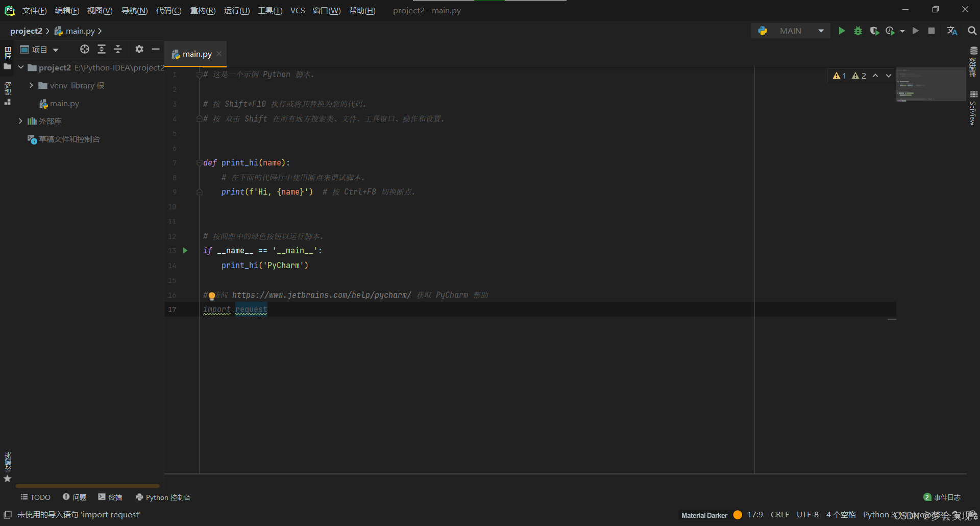Open project panel settings gear

click(x=139, y=49)
